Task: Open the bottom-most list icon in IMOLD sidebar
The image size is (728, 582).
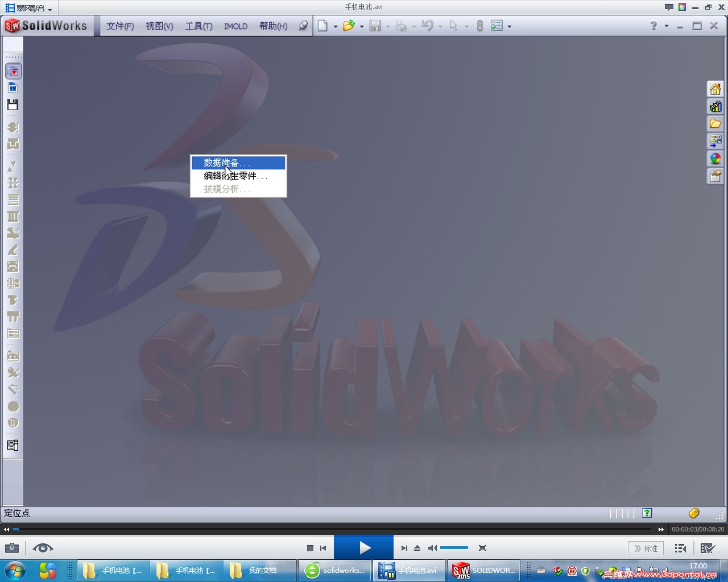Action: point(13,445)
